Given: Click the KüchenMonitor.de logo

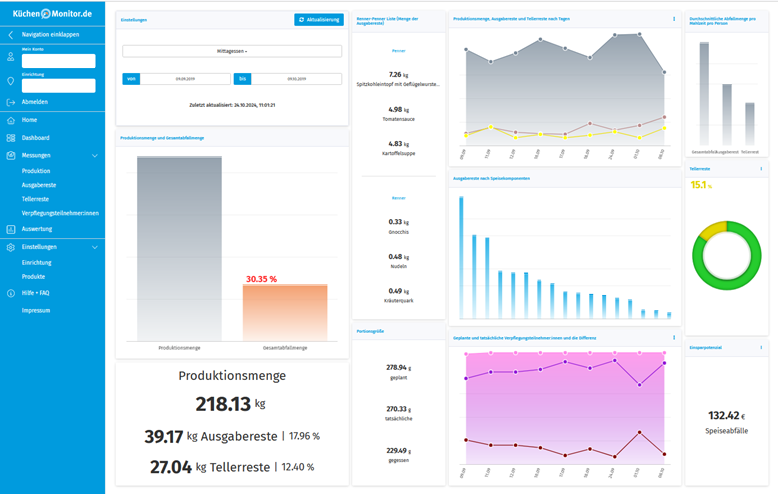Looking at the screenshot, I should (x=52, y=12).
